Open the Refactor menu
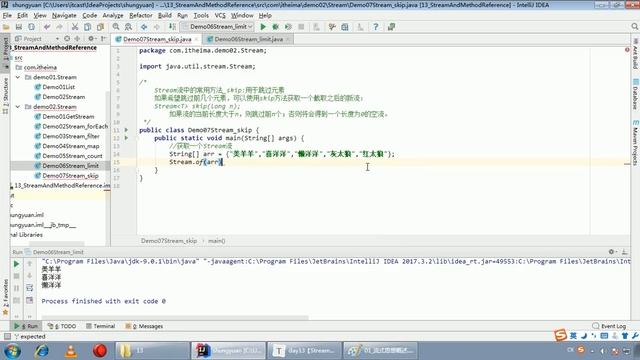The height and width of the screenshot is (360, 640). [x=141, y=16]
